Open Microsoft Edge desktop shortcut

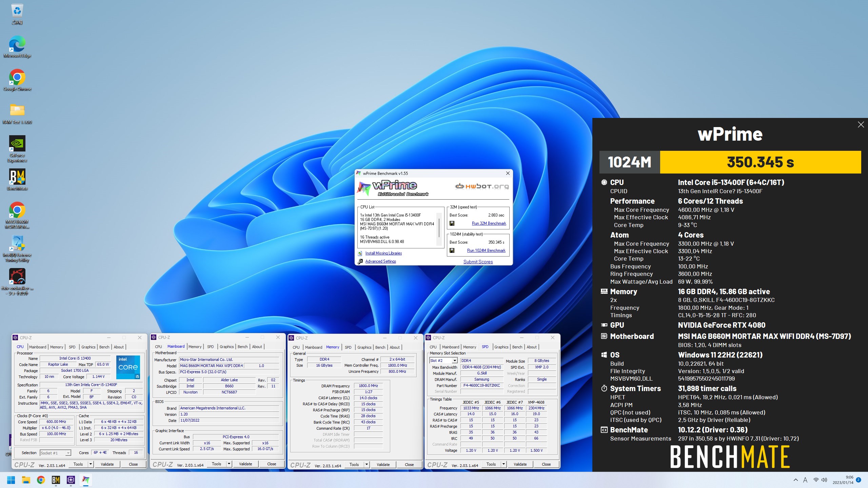(x=17, y=47)
